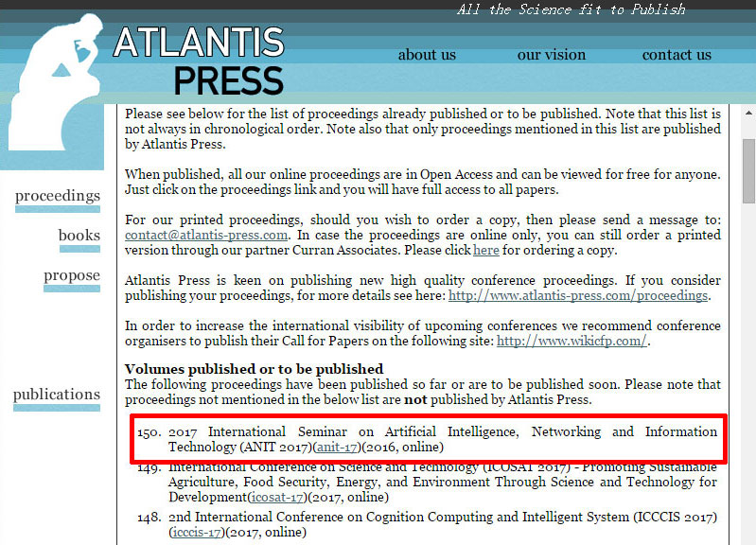Click the 'All the Science fit to Publish' slogan
The width and height of the screenshot is (756, 545).
point(571,9)
